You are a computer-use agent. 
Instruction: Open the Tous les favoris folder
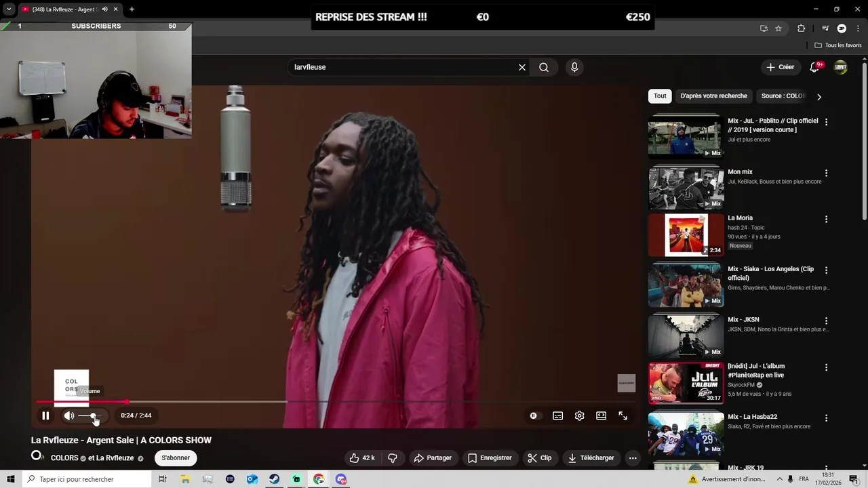(x=838, y=45)
